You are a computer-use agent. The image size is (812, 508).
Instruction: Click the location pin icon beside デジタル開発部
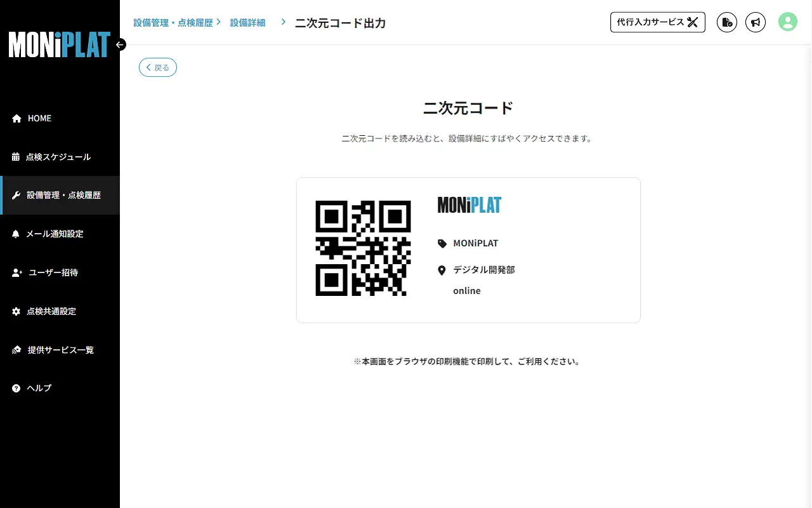[442, 270]
